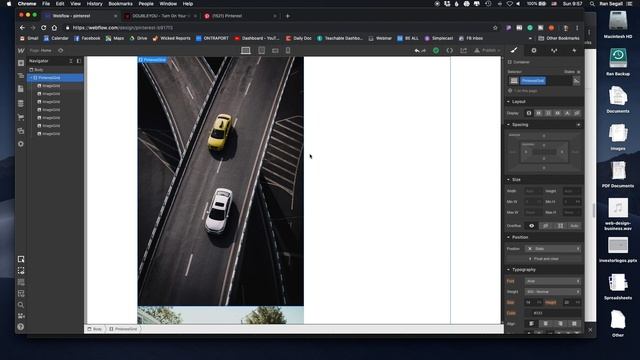Open the font Weight dropdown
Image resolution: width=640 pixels, height=360 pixels.
(x=553, y=292)
